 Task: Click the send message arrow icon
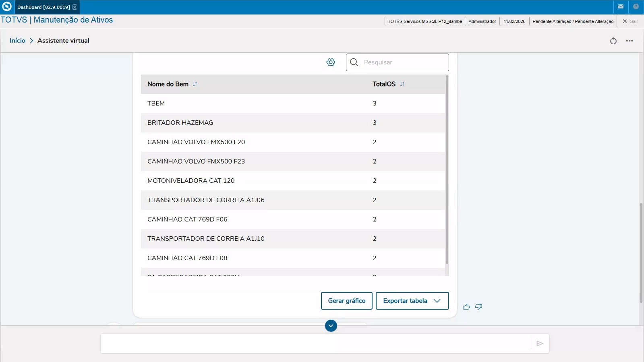point(540,343)
